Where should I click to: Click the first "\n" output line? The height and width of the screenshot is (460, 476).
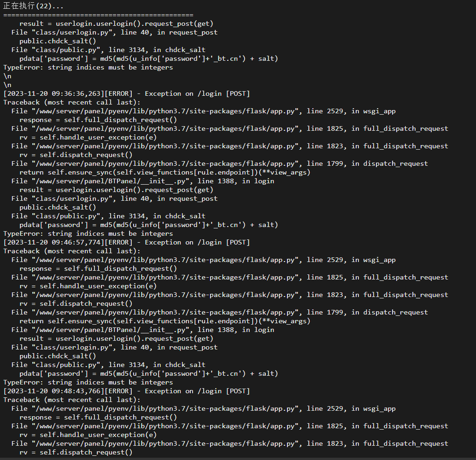click(7, 76)
